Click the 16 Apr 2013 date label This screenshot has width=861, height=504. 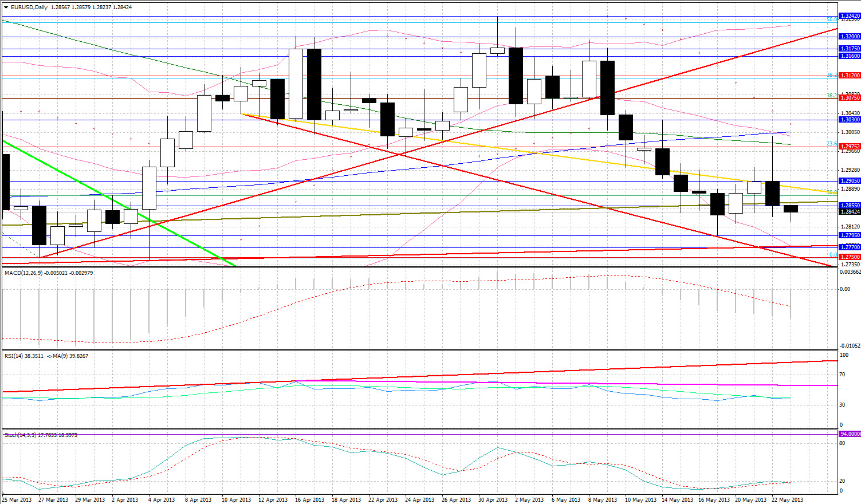coord(310,499)
